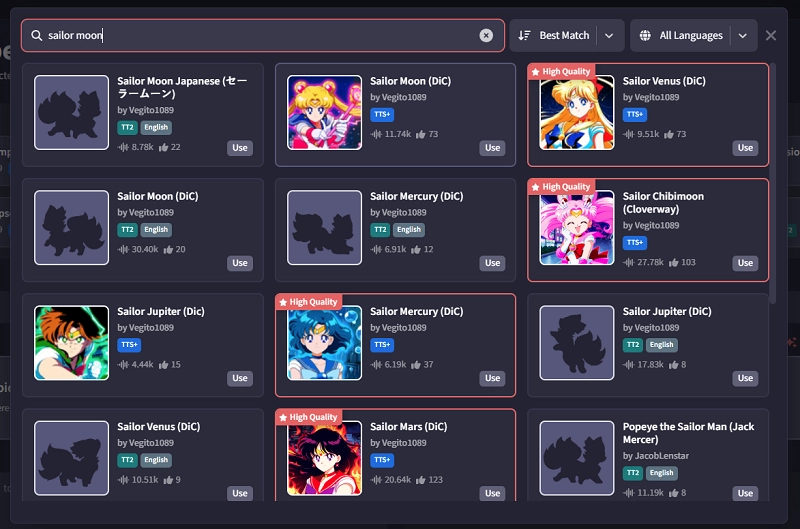
Task: Select the Popeye the Sailor Man placeholder thumbnail
Action: [577, 458]
